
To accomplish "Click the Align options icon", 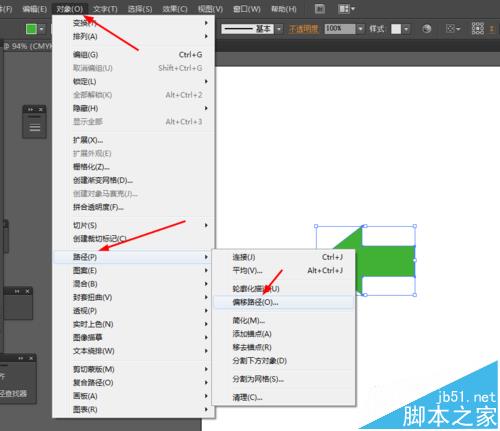I will coord(453,29).
